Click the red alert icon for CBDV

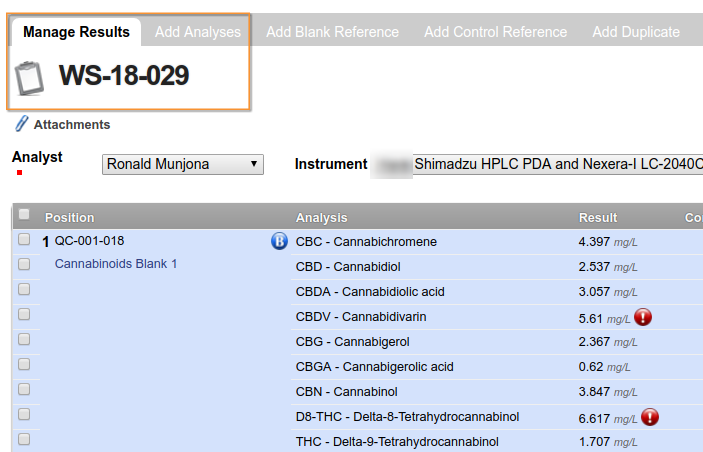(x=643, y=317)
